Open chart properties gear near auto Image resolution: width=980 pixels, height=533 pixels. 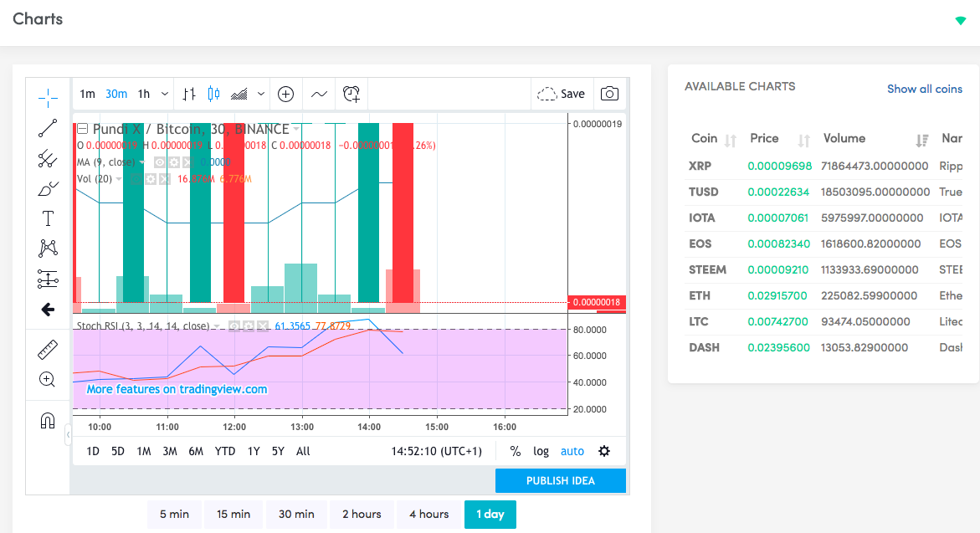click(x=603, y=451)
